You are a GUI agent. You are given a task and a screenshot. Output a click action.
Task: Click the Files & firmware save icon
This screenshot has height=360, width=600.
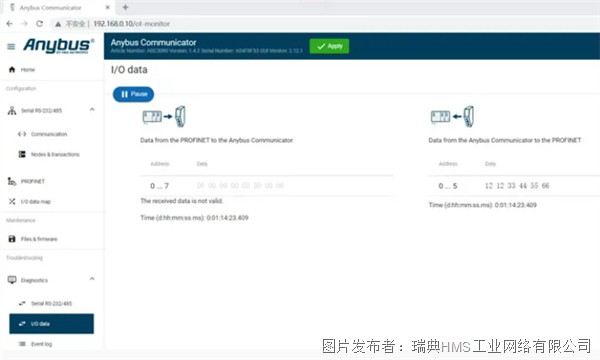12,239
